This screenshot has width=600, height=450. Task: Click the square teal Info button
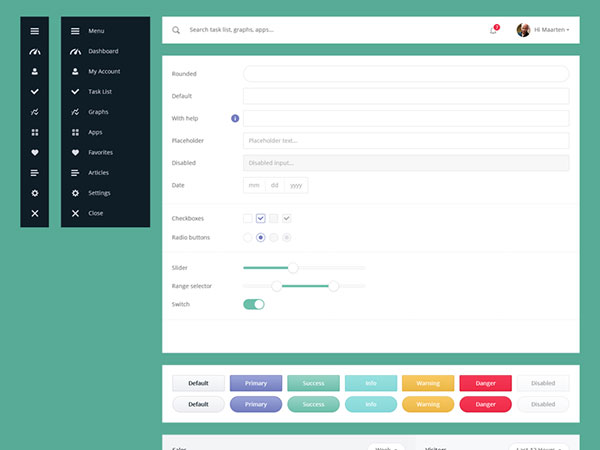pyautogui.click(x=370, y=383)
